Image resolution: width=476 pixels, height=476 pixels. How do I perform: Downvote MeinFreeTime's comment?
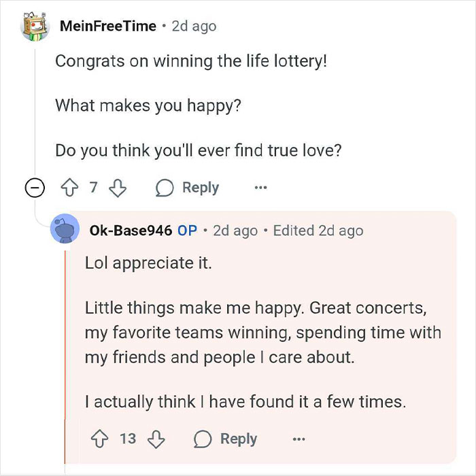117,188
